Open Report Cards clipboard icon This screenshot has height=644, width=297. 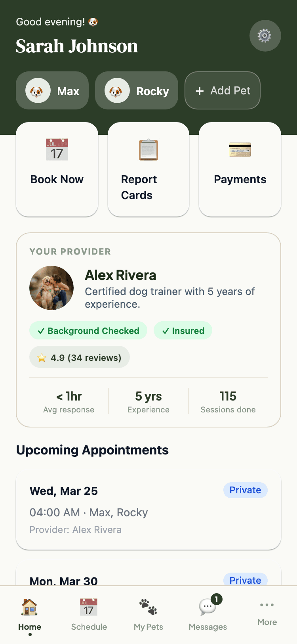pos(148,150)
